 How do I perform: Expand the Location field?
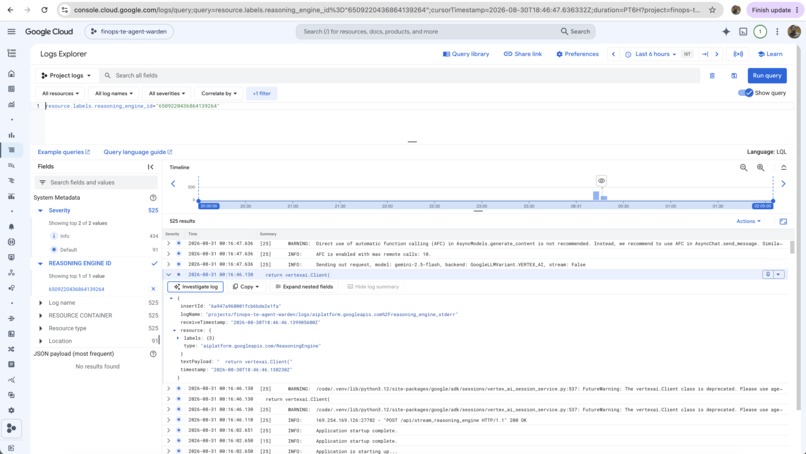pos(40,341)
